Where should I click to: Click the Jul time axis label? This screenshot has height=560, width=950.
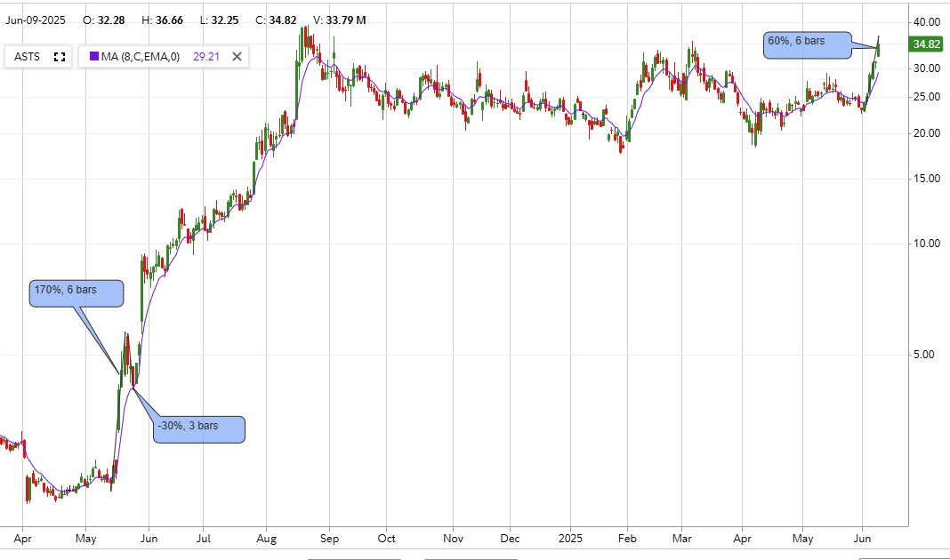point(204,539)
